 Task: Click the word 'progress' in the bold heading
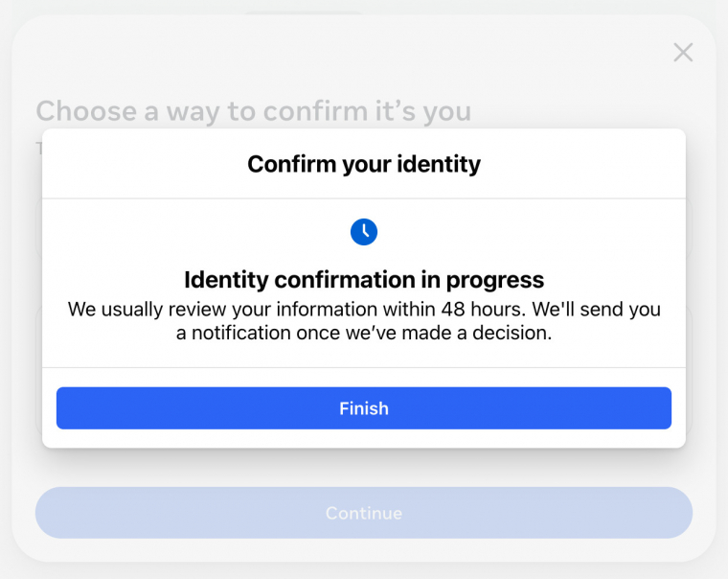coord(495,280)
